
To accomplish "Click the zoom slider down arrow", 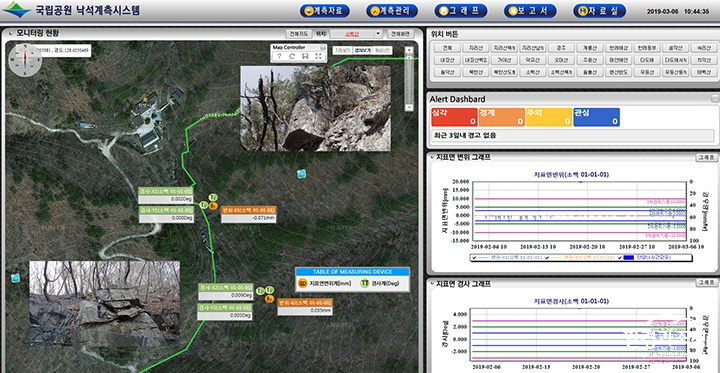I will tap(409, 107).
